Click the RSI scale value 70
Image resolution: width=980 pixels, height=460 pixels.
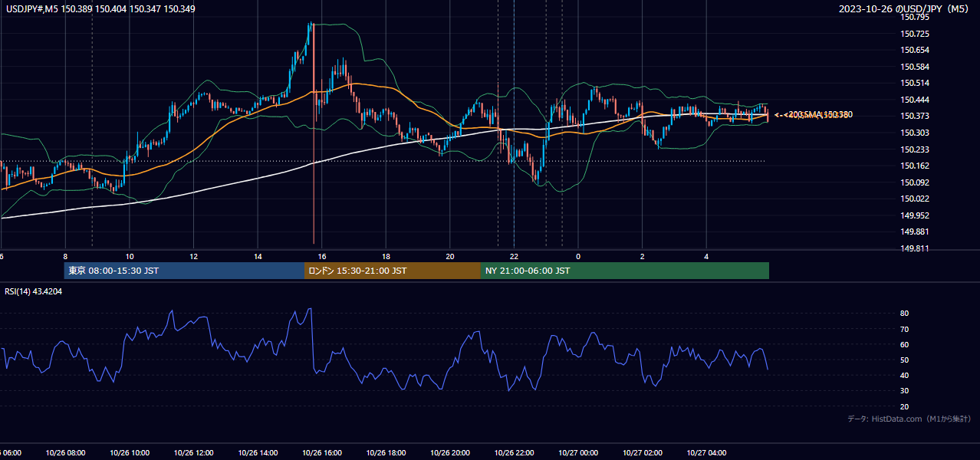tap(905, 329)
